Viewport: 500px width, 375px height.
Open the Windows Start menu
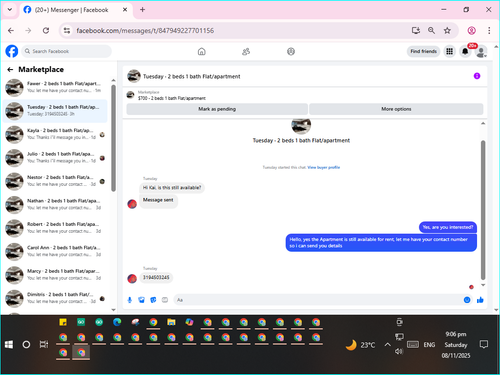9,344
